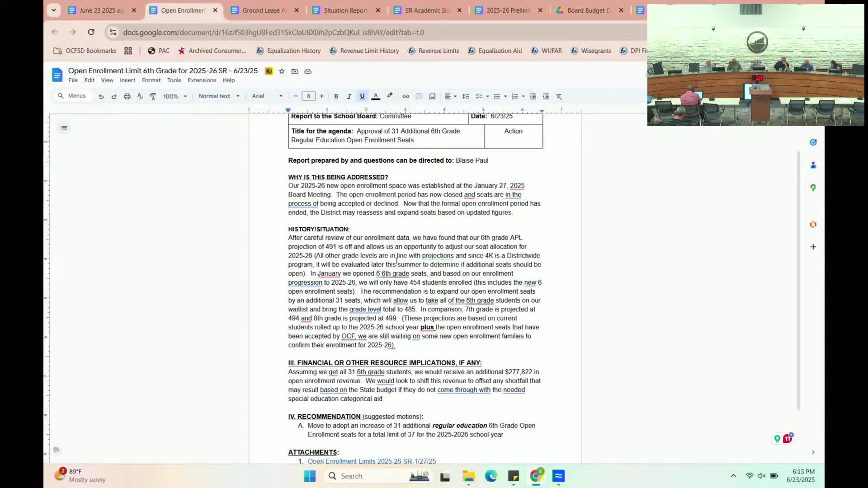Open the text color picker
This screenshot has height=488, width=868.
point(376,96)
